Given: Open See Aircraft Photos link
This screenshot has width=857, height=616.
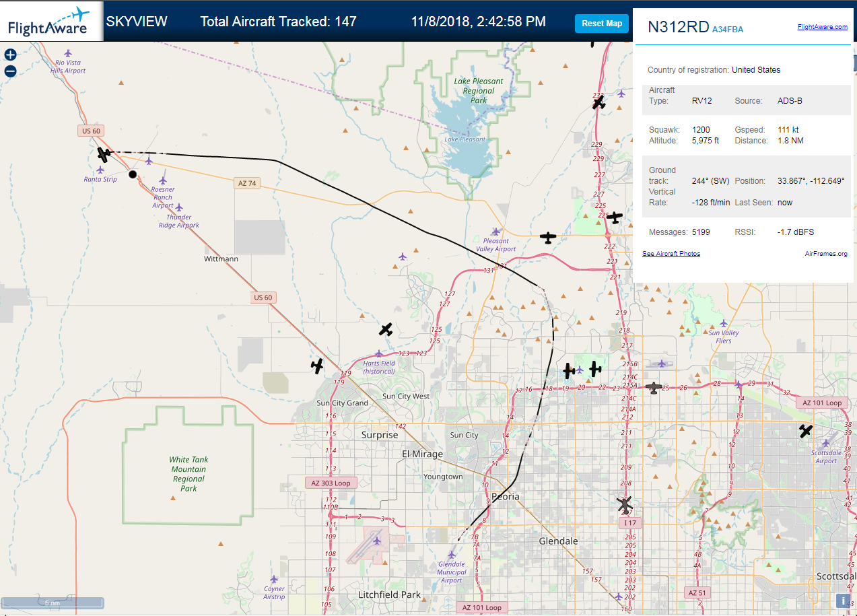Looking at the screenshot, I should [671, 254].
